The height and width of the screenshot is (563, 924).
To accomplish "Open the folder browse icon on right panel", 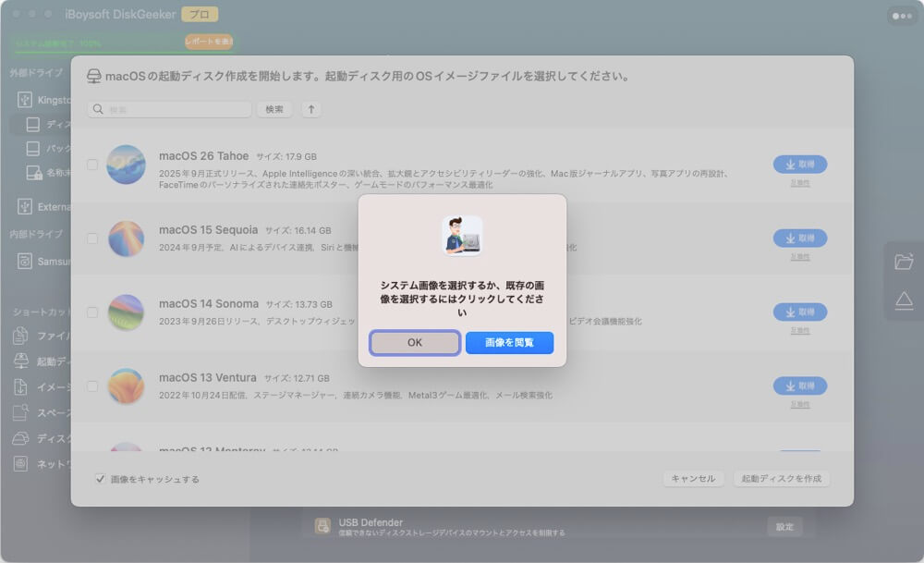I will click(905, 261).
